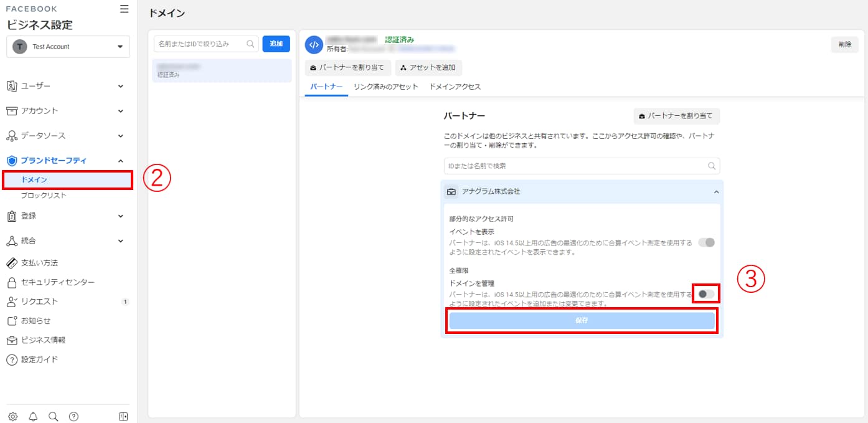Click the blue 追加 button
868x423 pixels.
(x=276, y=44)
